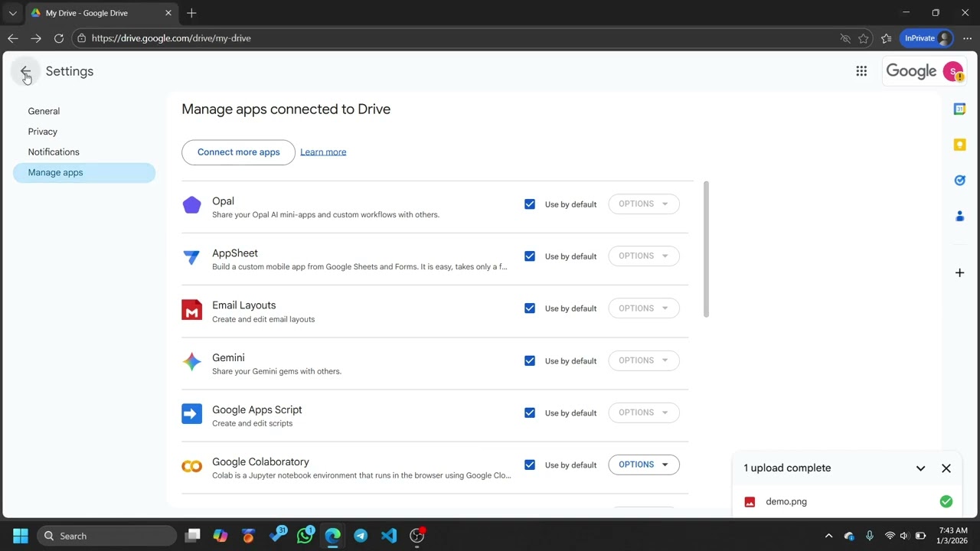980x551 pixels.
Task: Collapse the upload complete panel
Action: tap(920, 468)
